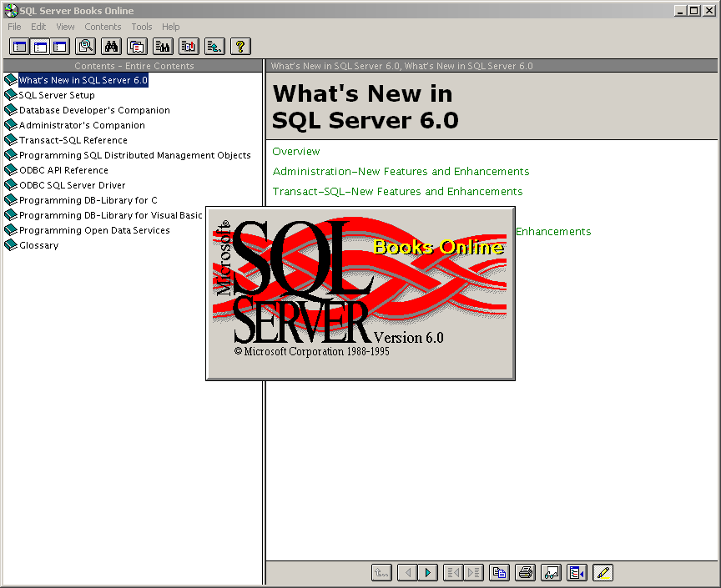Open the Find dialog using the binoculars icon

(111, 46)
